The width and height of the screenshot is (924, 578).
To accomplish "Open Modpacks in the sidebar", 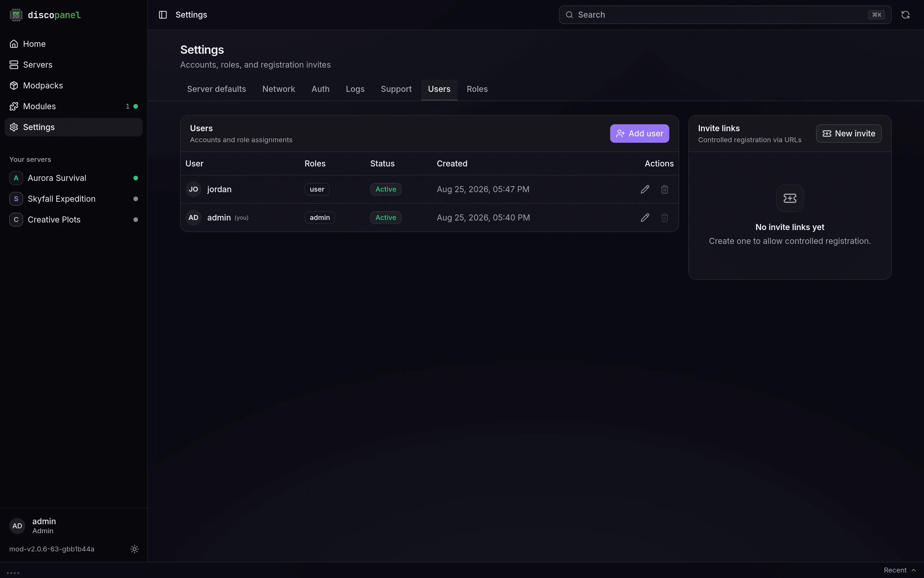I will tap(73, 86).
